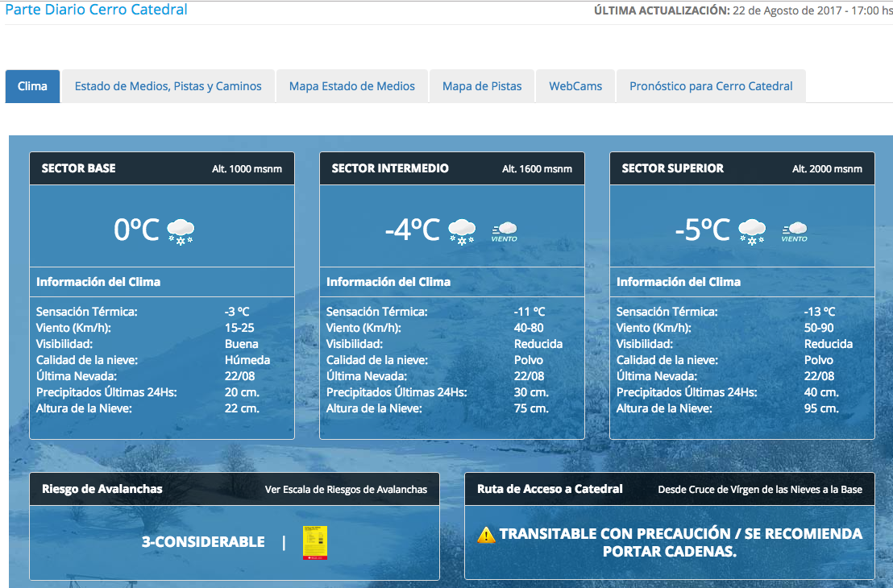Click the Última Actualización timestamp
This screenshot has width=893, height=588.
pos(743,10)
